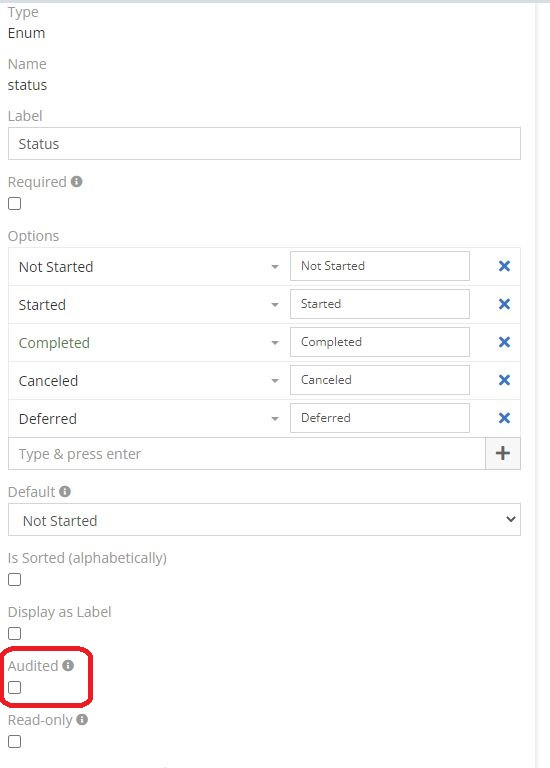The width and height of the screenshot is (550, 768).
Task: Focus the Type & press enter field
Action: tap(246, 454)
